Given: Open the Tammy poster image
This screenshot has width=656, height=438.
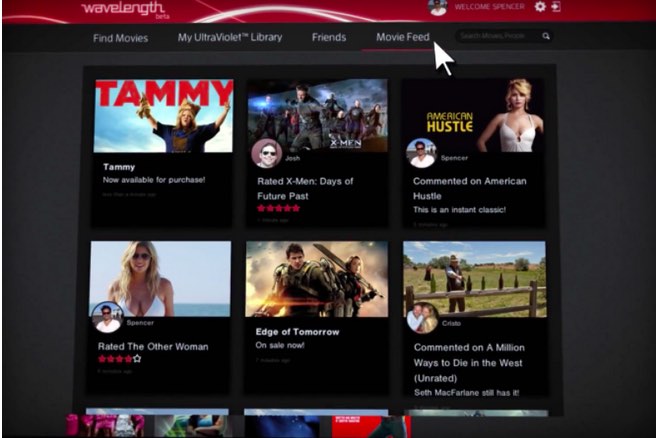Looking at the screenshot, I should click(x=163, y=116).
